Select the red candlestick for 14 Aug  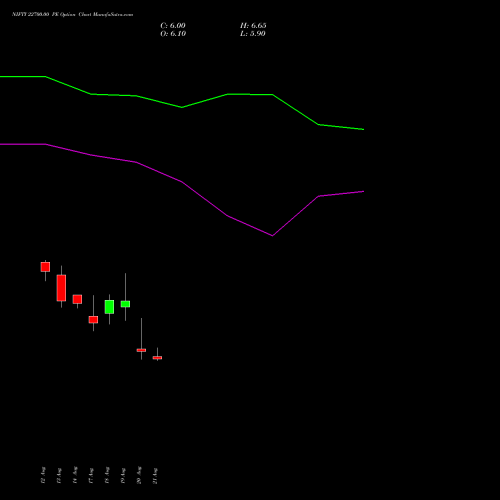tap(77, 299)
